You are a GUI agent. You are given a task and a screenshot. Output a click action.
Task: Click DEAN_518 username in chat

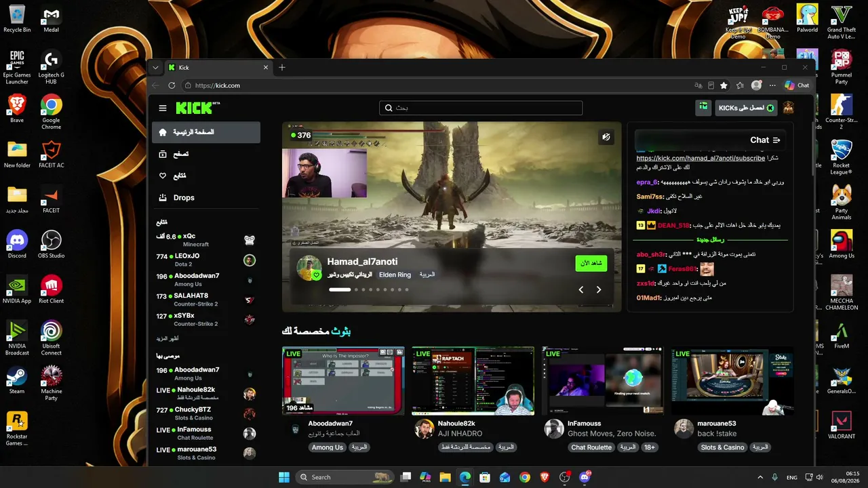tap(674, 225)
